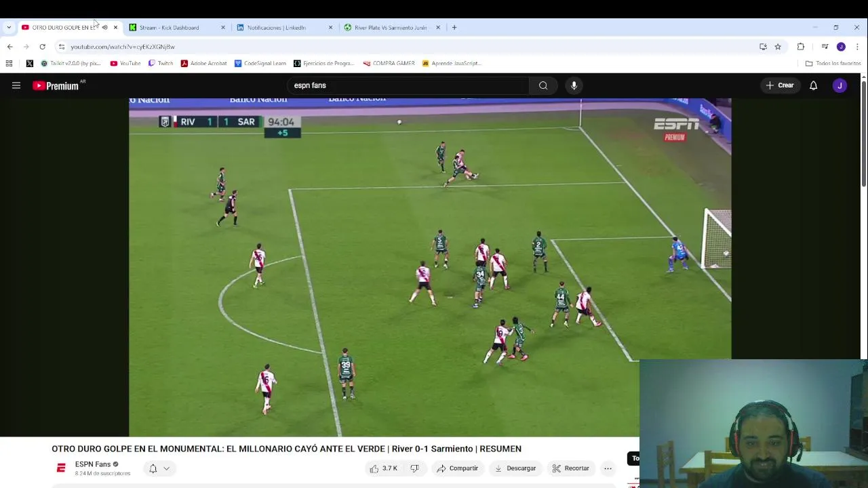Clip the video with Recortar button
868x488 pixels.
tap(571, 468)
